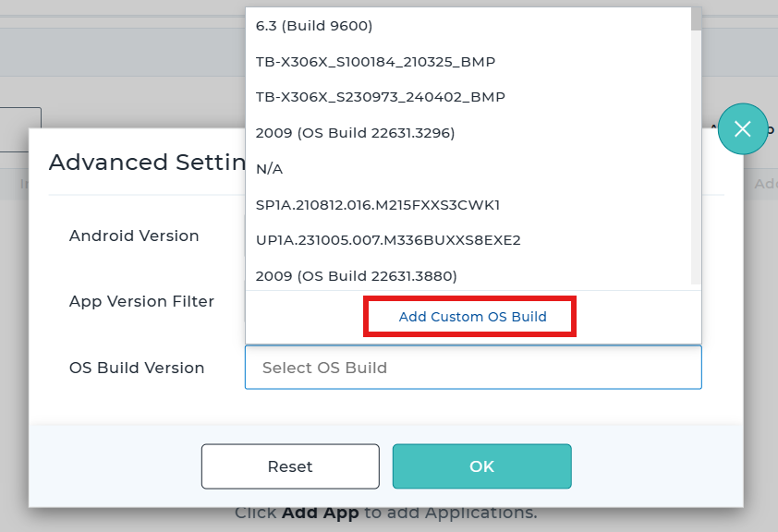Focus the Select OS Build field
778x532 pixels.
tap(472, 368)
